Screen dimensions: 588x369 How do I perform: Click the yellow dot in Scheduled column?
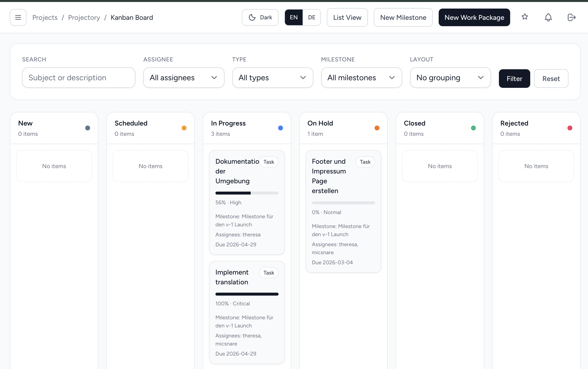click(184, 128)
